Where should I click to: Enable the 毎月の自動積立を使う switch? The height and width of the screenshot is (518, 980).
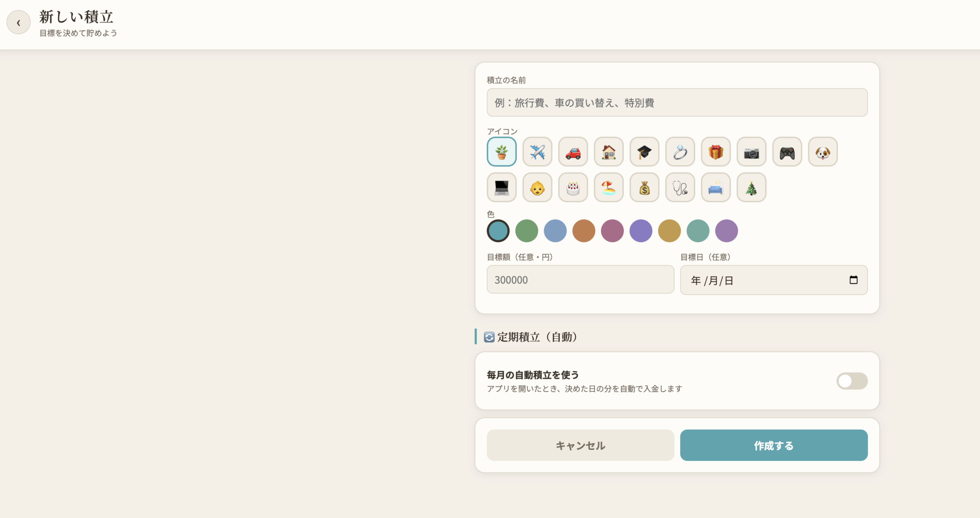click(x=852, y=381)
